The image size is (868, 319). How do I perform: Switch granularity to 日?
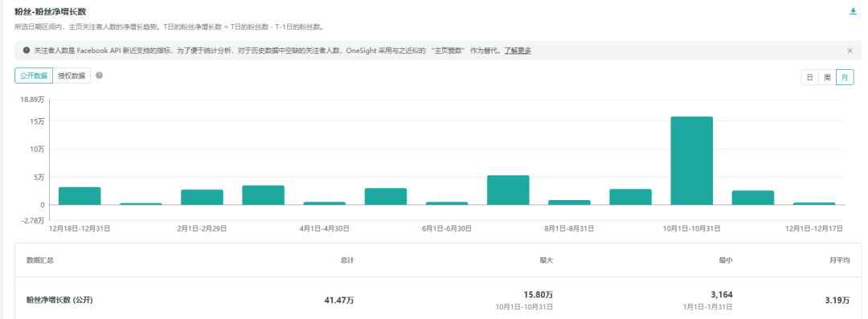(809, 77)
